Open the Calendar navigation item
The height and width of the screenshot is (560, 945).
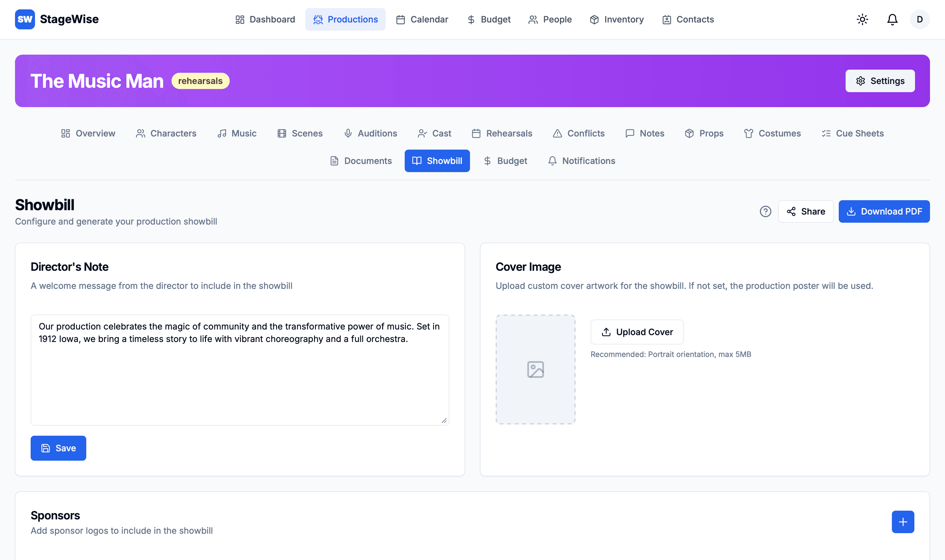[422, 19]
